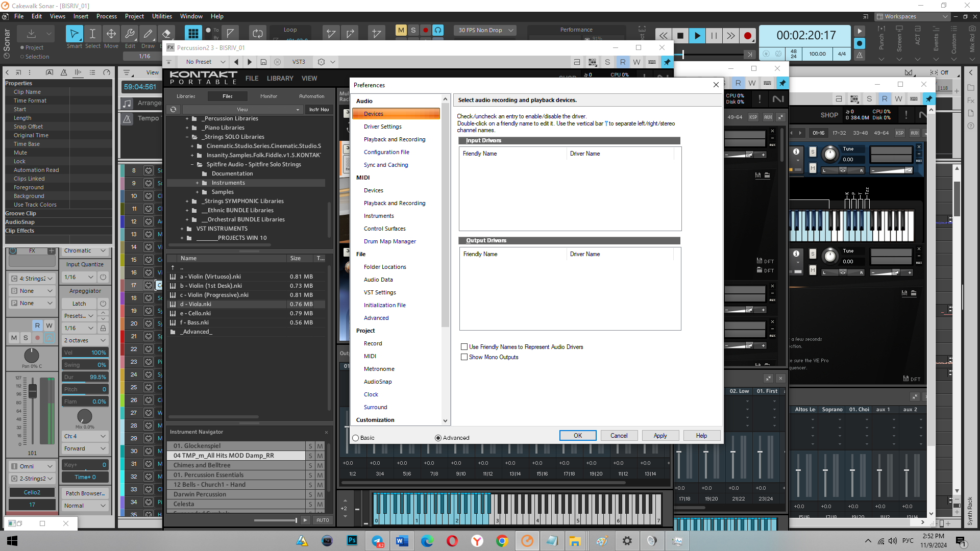
Task: Open the Chromatic dropdown
Action: coord(85,251)
